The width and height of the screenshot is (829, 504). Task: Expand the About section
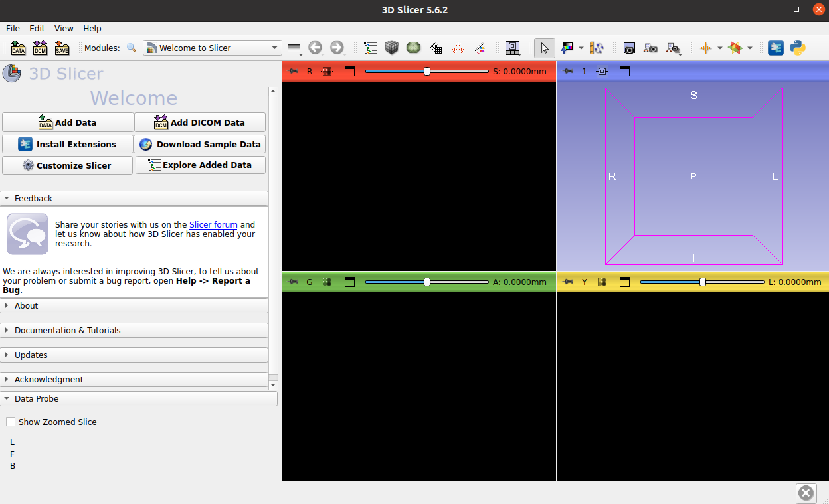pos(134,305)
